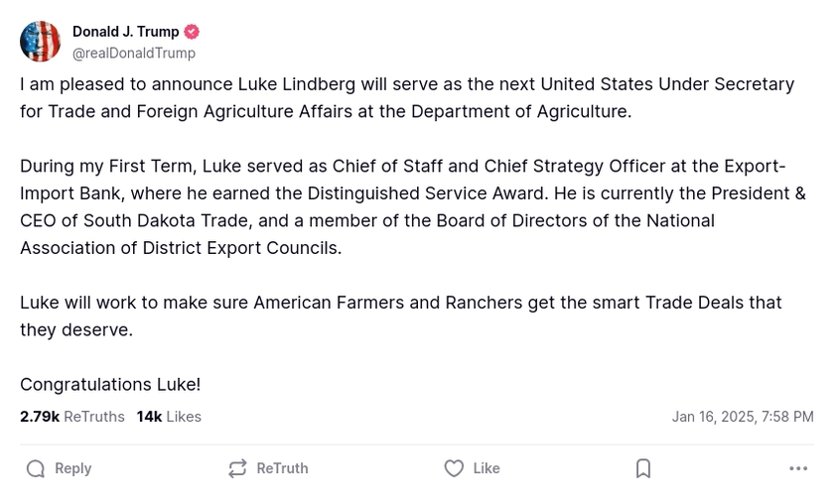Click the red verified badge icon

point(192,32)
